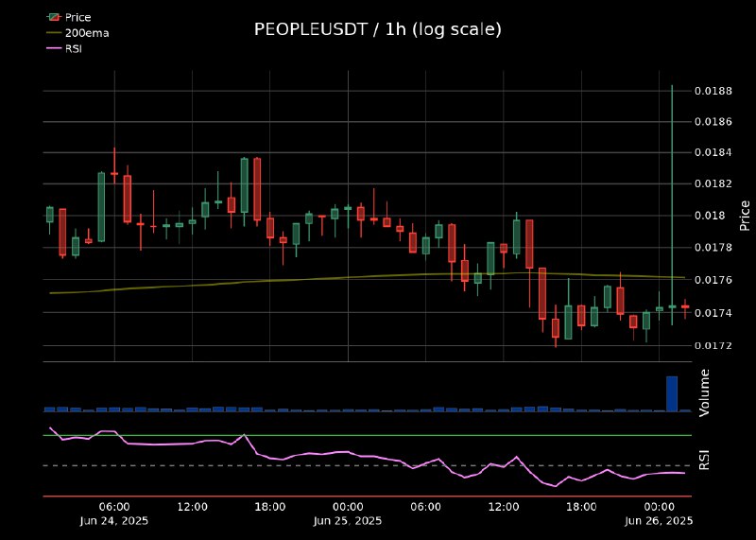Click the 'Jun 25, 2025' date label
Screen dimensions: 756x540
(348, 521)
